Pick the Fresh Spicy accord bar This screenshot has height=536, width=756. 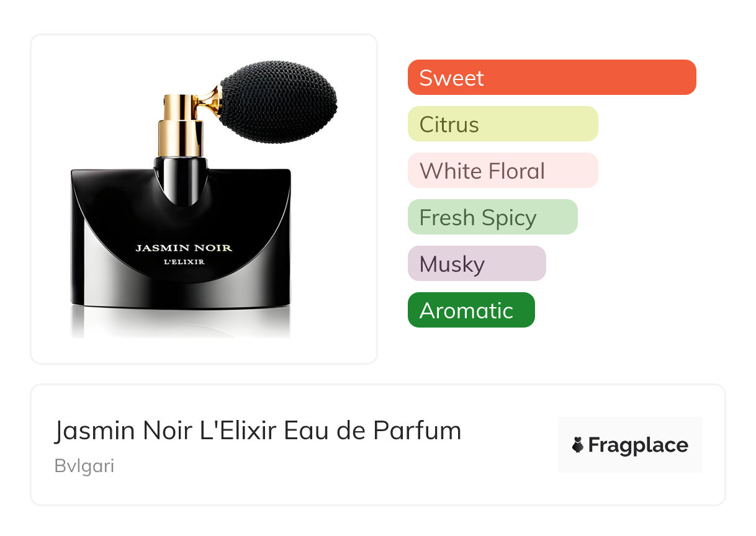(492, 217)
